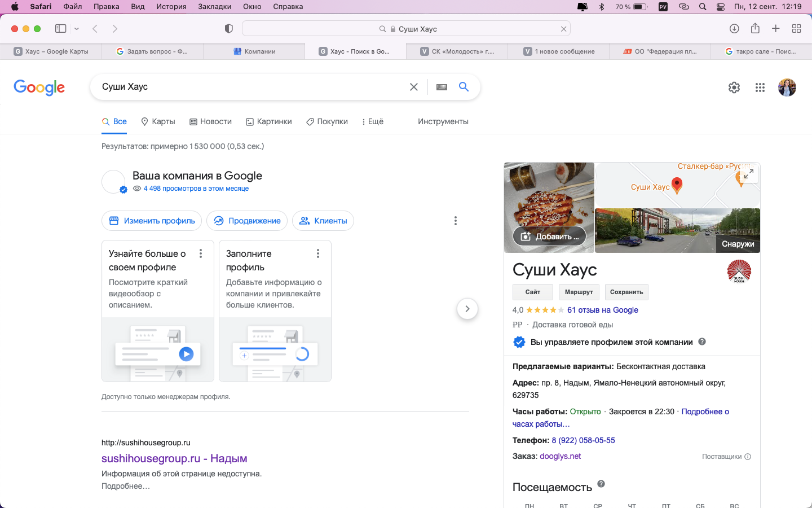This screenshot has width=812, height=508.
Task: Switch to the такро сале search tab
Action: point(761,51)
